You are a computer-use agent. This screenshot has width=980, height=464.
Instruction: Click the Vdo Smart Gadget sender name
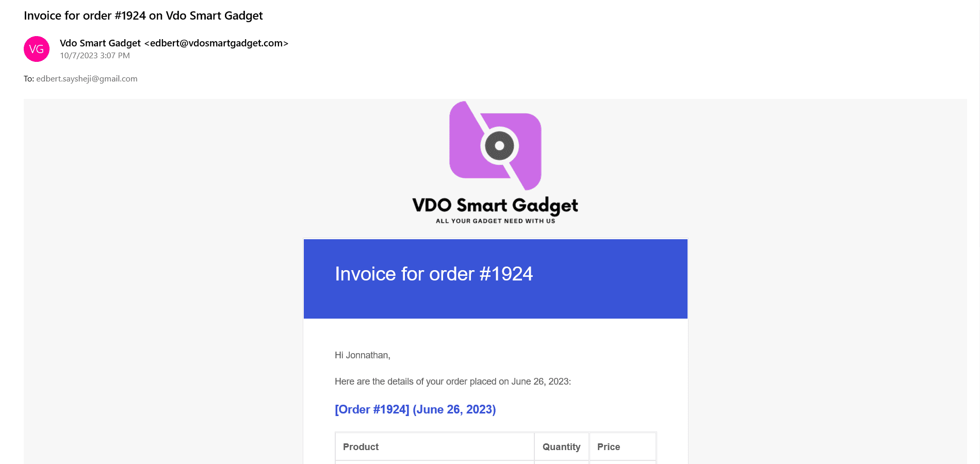(x=100, y=43)
